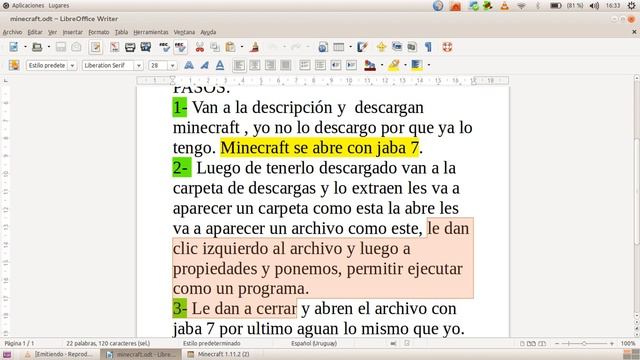Align text right

pyautogui.click(x=270, y=65)
